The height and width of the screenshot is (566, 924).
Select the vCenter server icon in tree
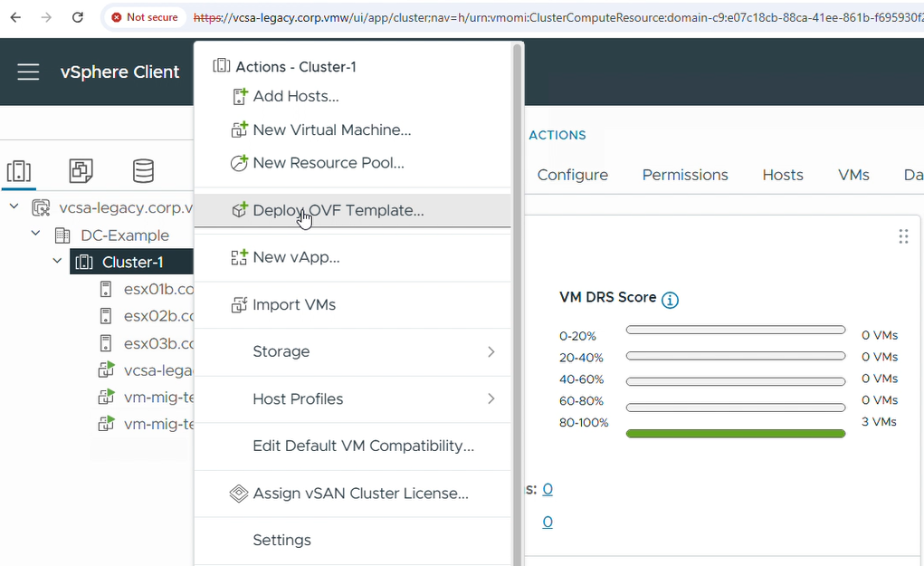pos(41,207)
